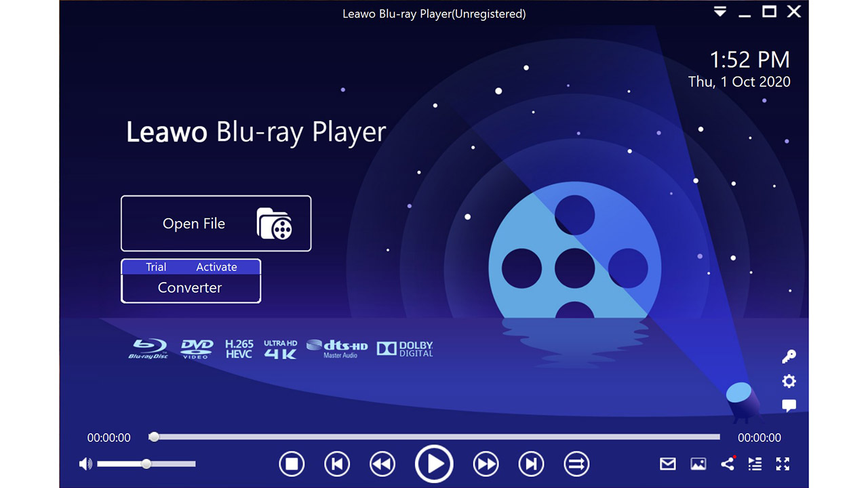Screen dimensions: 868x488
Task: Click the total duration 00:00:00 on the right
Action: [759, 438]
